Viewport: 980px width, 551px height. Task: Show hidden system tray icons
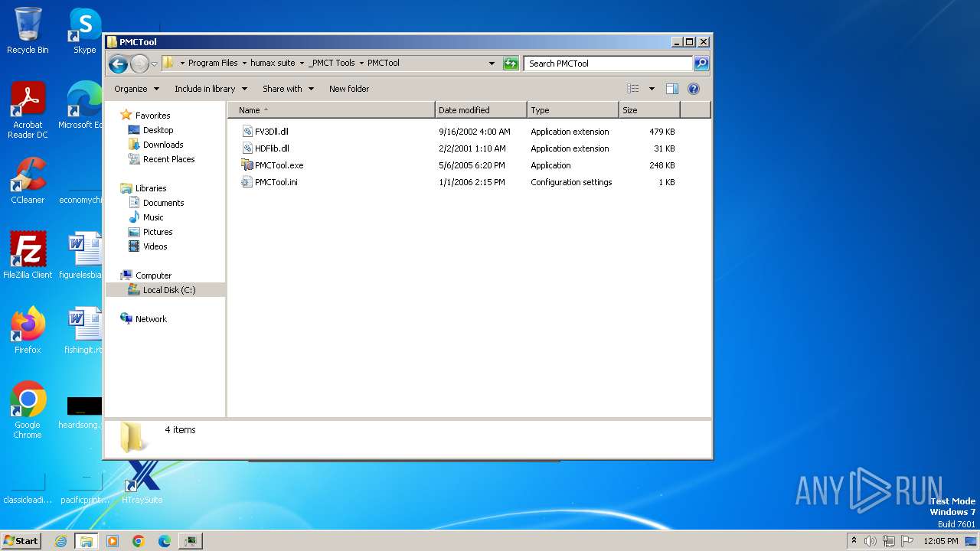coord(854,541)
